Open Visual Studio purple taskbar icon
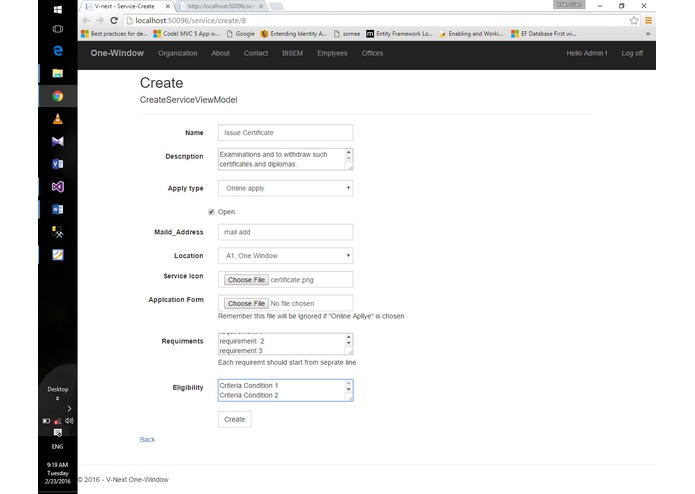The height and width of the screenshot is (494, 695). (58, 187)
